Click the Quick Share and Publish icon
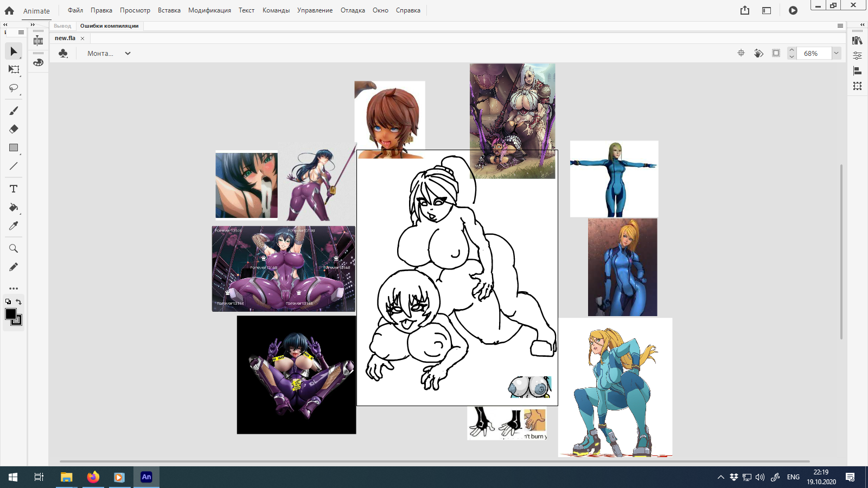Screen dimensions: 868x488 [x=745, y=10]
